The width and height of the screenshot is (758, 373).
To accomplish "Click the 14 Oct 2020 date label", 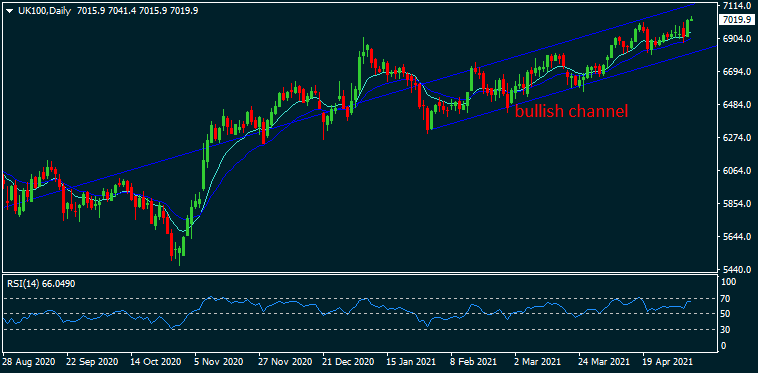I will [x=157, y=361].
